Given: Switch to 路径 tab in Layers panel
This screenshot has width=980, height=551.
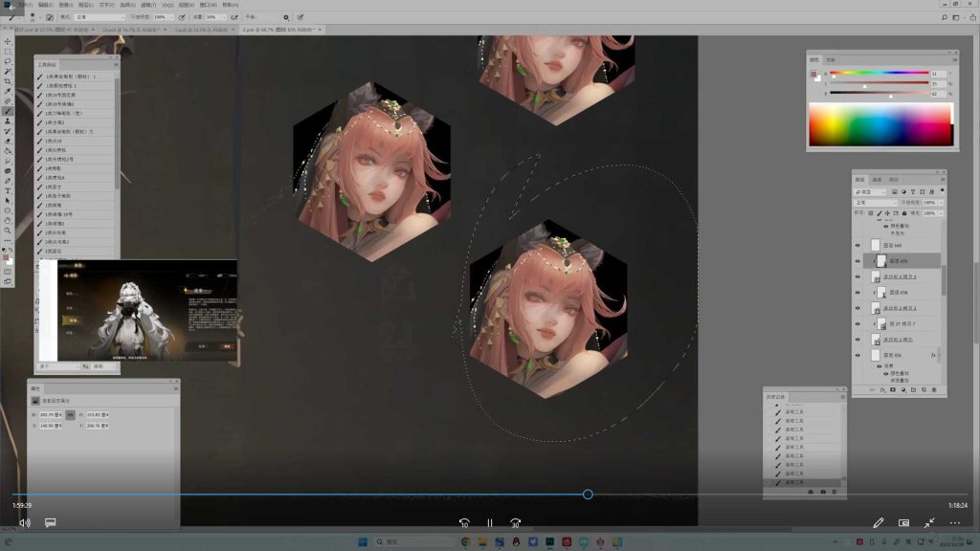Looking at the screenshot, I should click(894, 179).
